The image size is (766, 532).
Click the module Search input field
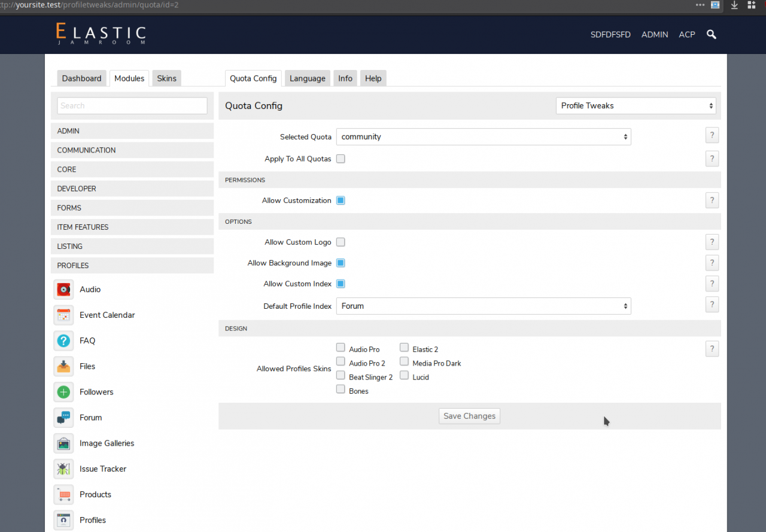(x=132, y=106)
